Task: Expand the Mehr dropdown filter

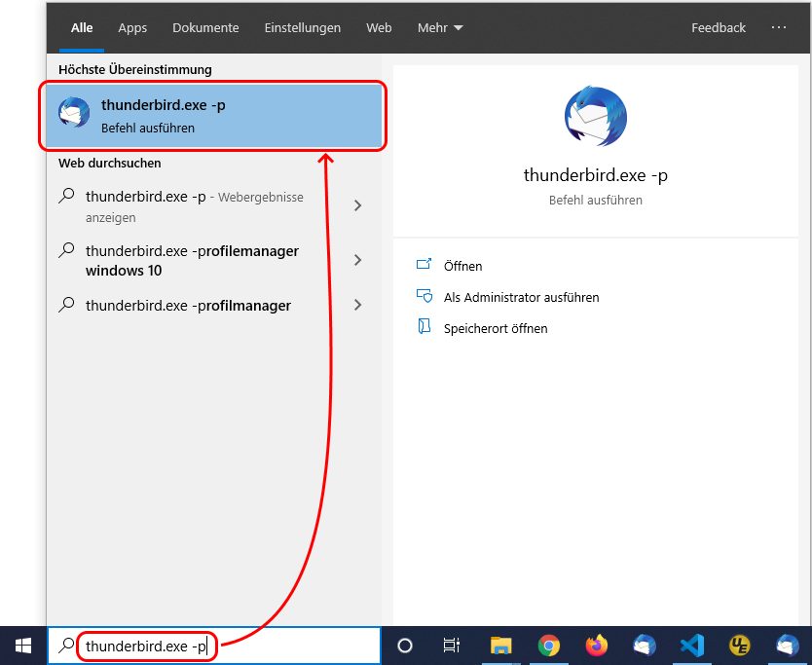Action: tap(440, 28)
